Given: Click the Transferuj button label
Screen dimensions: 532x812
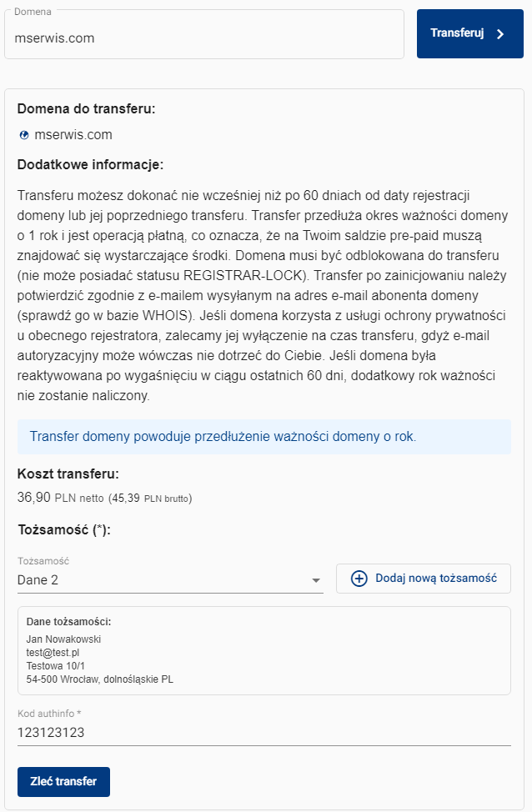Looking at the screenshot, I should pos(457,33).
